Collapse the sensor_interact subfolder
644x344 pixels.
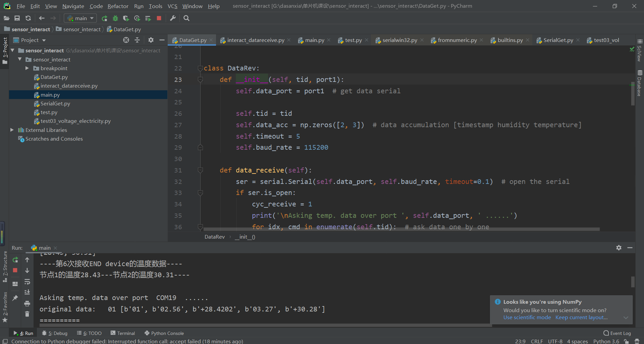click(x=20, y=59)
